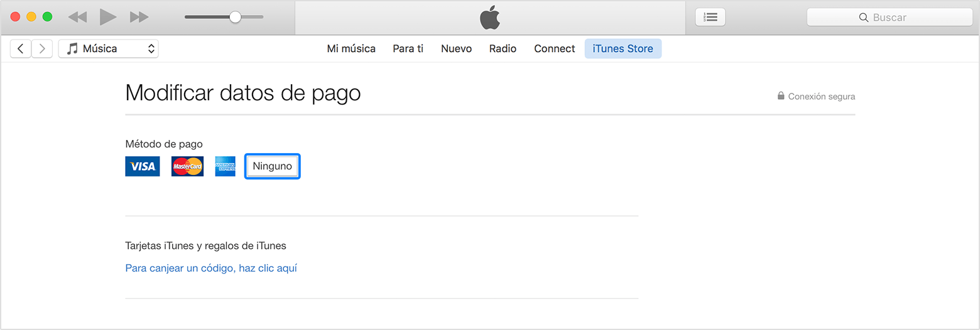Screen dimensions: 980x330
Task: Go to the Nuevo tab
Action: coord(456,48)
